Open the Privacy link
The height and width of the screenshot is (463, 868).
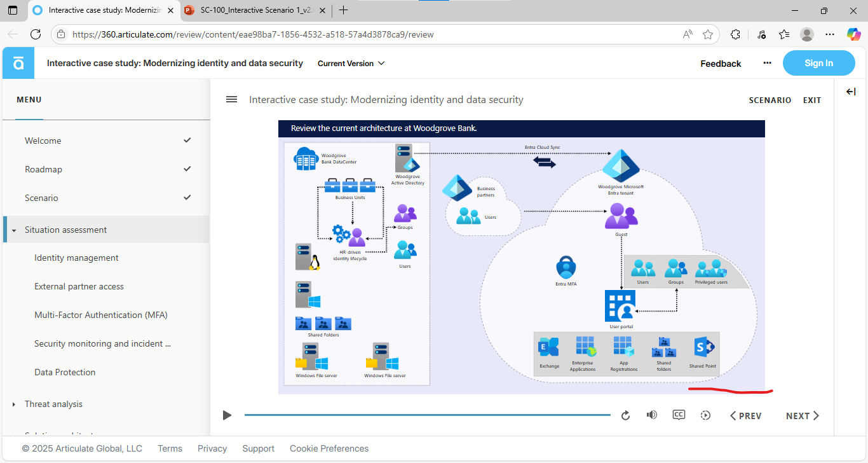click(212, 448)
